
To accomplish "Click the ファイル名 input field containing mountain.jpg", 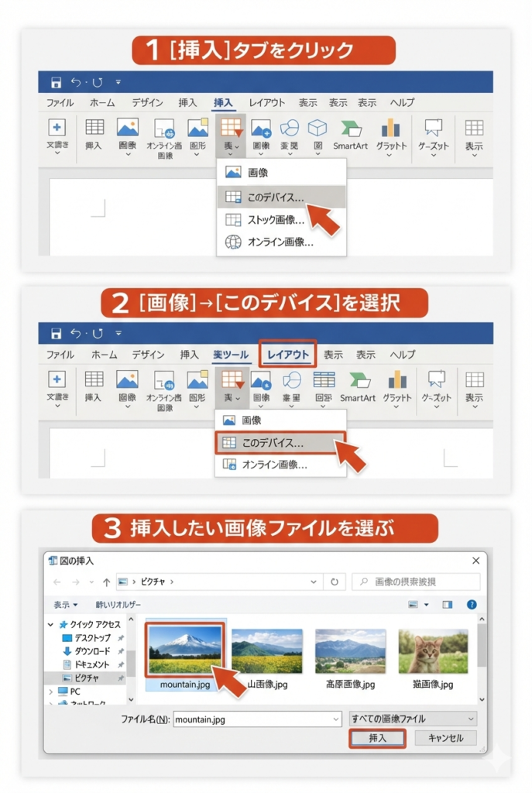I will (x=257, y=719).
